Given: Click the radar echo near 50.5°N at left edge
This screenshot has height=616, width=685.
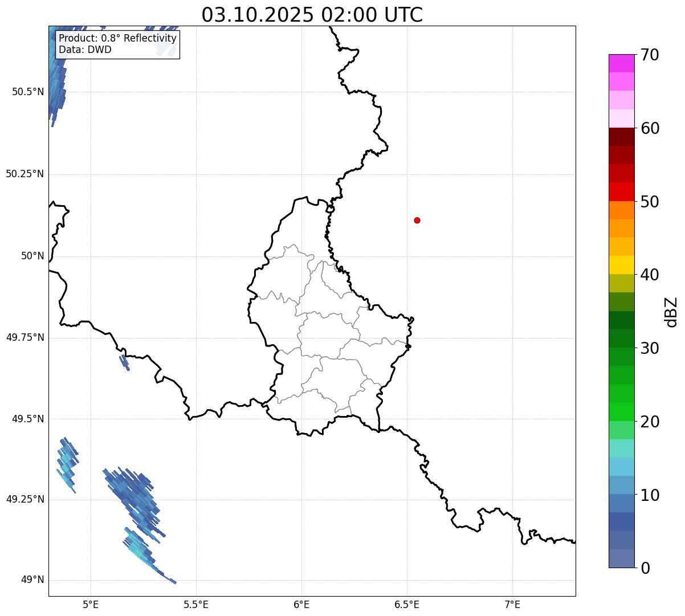Looking at the screenshot, I should coord(57,77).
